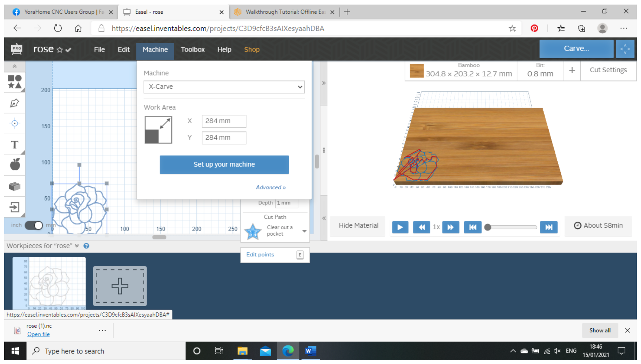Select the rose workpiece thumbnail
The width and height of the screenshot is (641, 364).
pos(49,283)
